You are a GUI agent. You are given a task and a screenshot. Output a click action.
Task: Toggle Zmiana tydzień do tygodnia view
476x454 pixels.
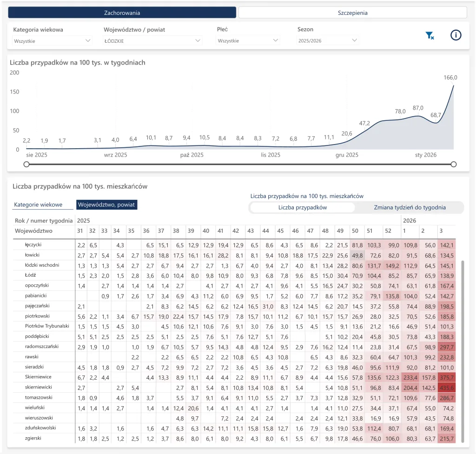point(410,208)
